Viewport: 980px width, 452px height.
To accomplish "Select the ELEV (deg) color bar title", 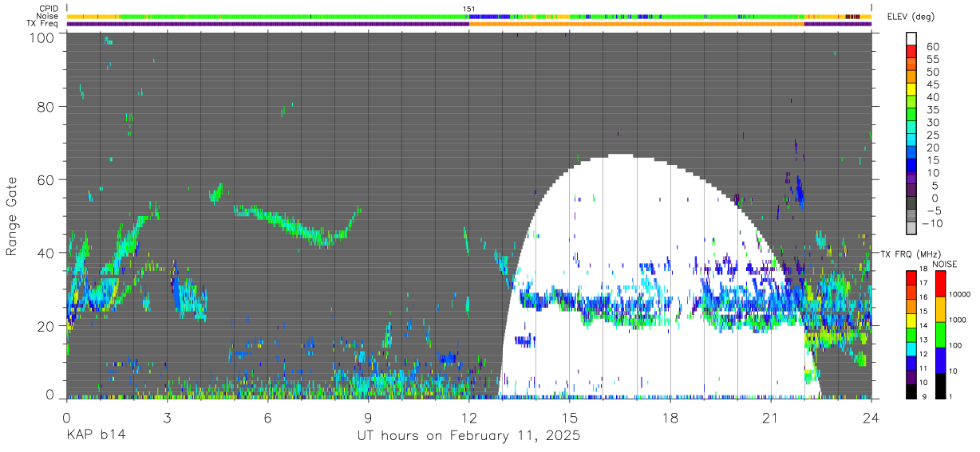I will pos(911,16).
